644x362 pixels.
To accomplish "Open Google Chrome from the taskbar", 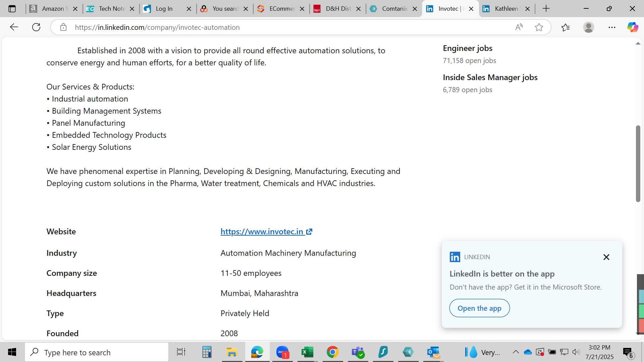I will coord(332,352).
